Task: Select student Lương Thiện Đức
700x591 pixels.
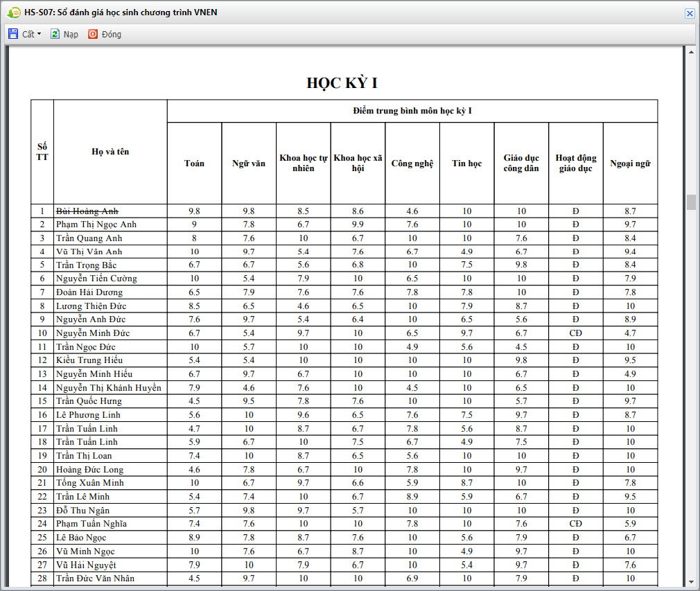Action: pos(91,306)
